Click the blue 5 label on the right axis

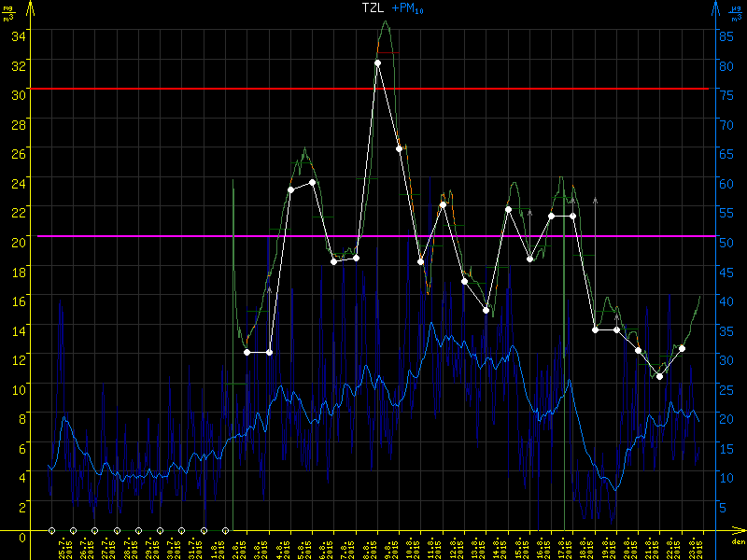[722, 508]
